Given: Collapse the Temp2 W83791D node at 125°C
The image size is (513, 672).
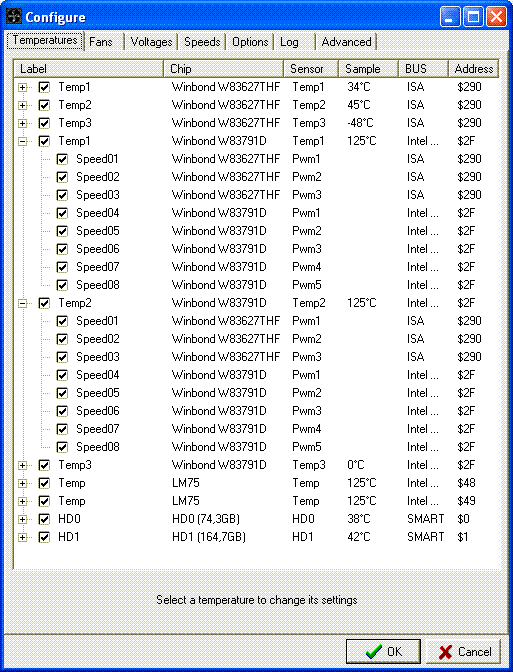Looking at the screenshot, I should [22, 303].
